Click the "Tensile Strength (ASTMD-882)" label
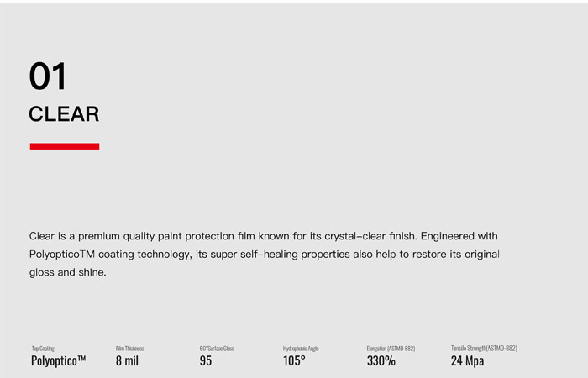Viewport: 588px width, 378px height. click(484, 349)
